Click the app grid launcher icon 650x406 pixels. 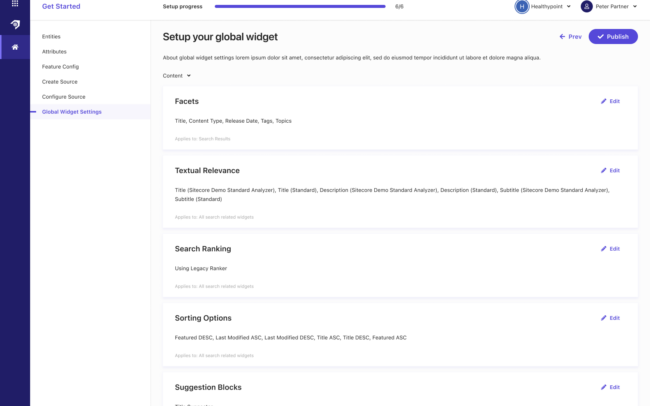14,4
